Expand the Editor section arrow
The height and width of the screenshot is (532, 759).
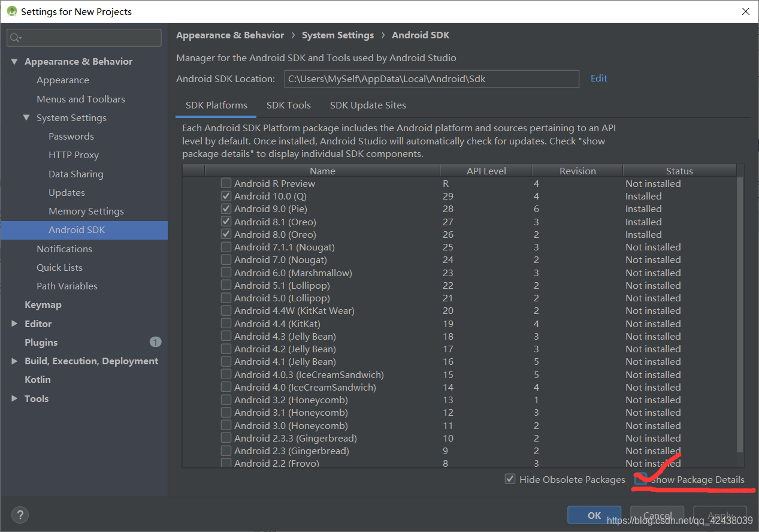(14, 324)
